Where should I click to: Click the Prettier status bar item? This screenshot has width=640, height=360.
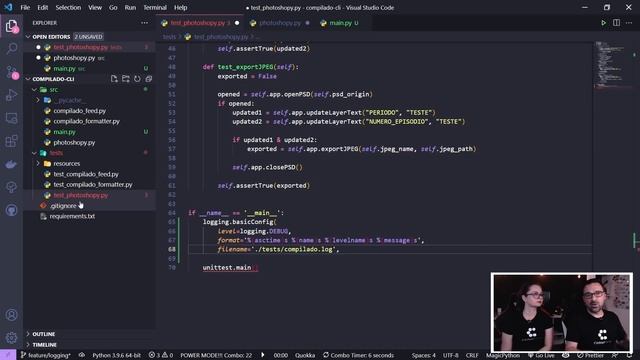(590, 355)
